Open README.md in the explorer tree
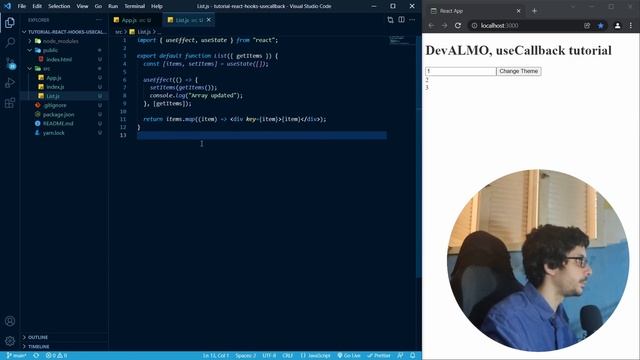Viewport: 640px width, 360px height. [58, 124]
